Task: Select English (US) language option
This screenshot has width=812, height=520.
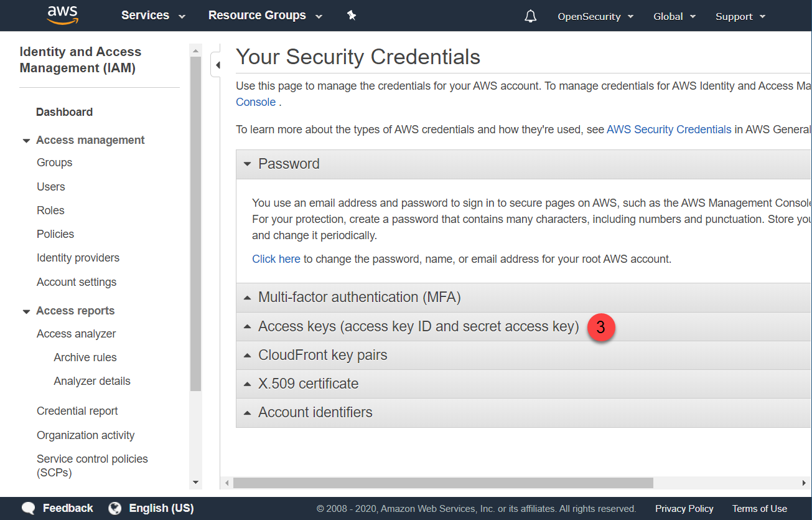Action: pos(161,508)
